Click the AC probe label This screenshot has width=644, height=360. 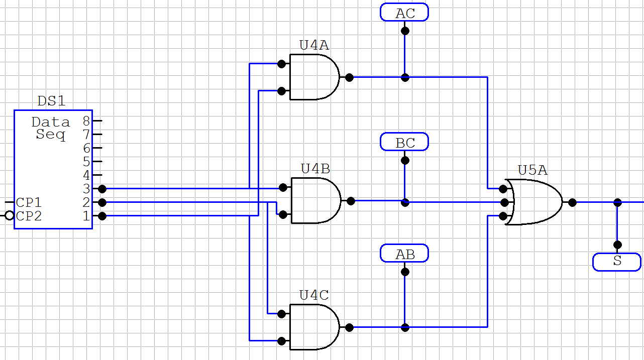(x=404, y=13)
